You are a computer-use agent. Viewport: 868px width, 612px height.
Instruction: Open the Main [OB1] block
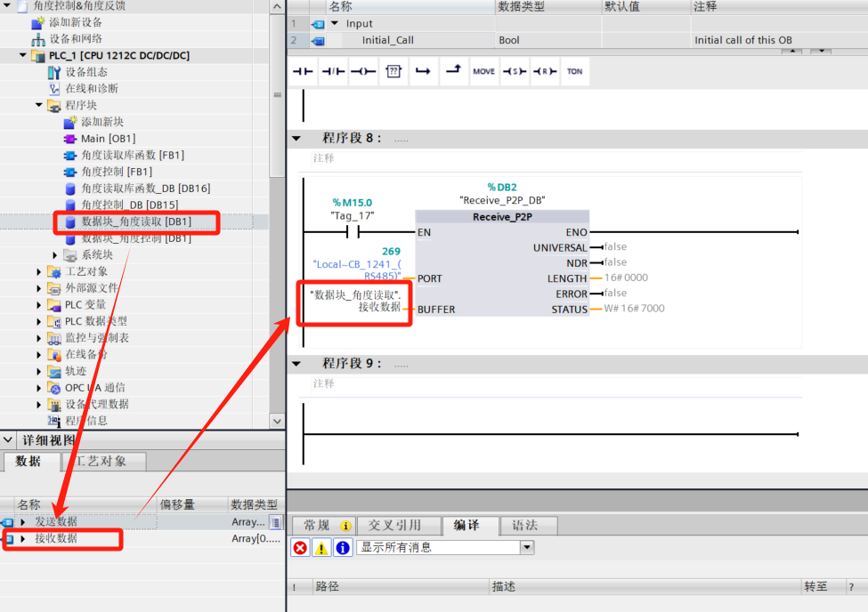(107, 139)
